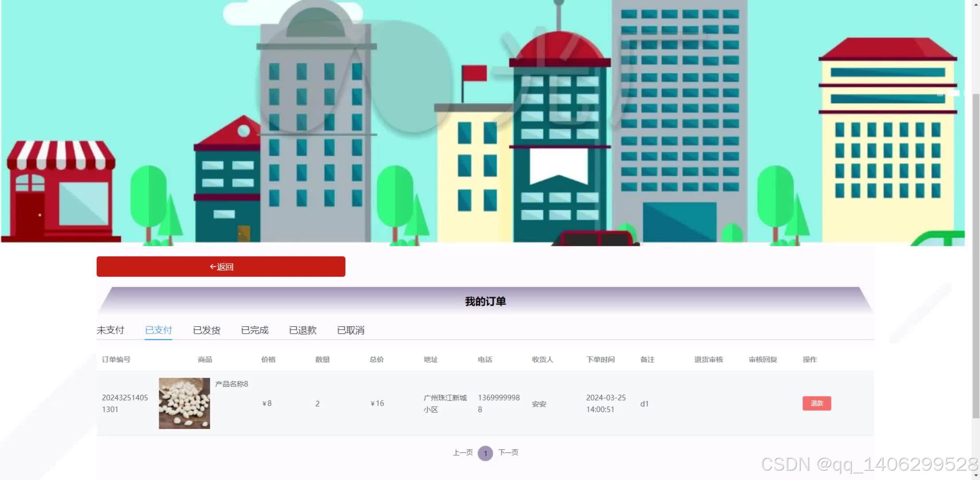
Task: Select the 已支付 tab
Action: click(158, 330)
